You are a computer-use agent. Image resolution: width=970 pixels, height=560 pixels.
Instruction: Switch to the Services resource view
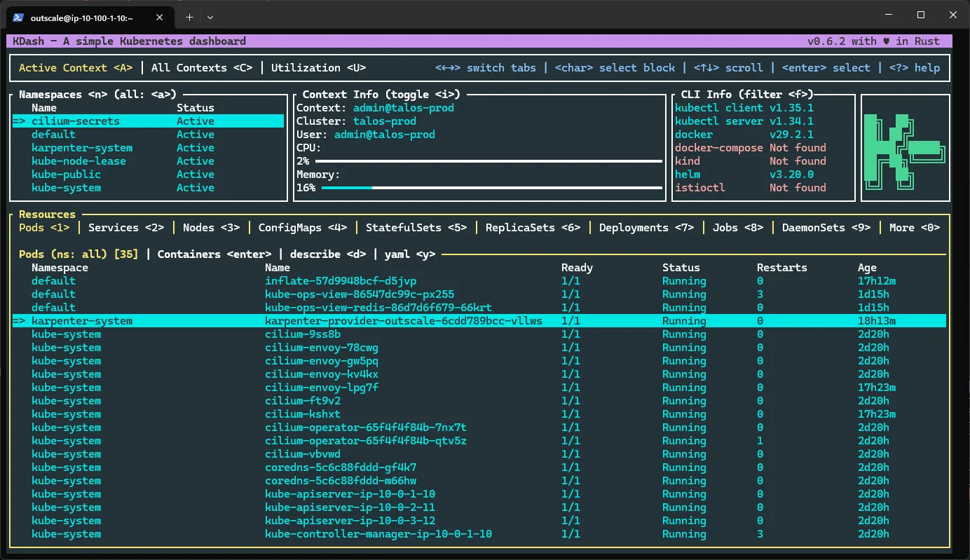125,227
